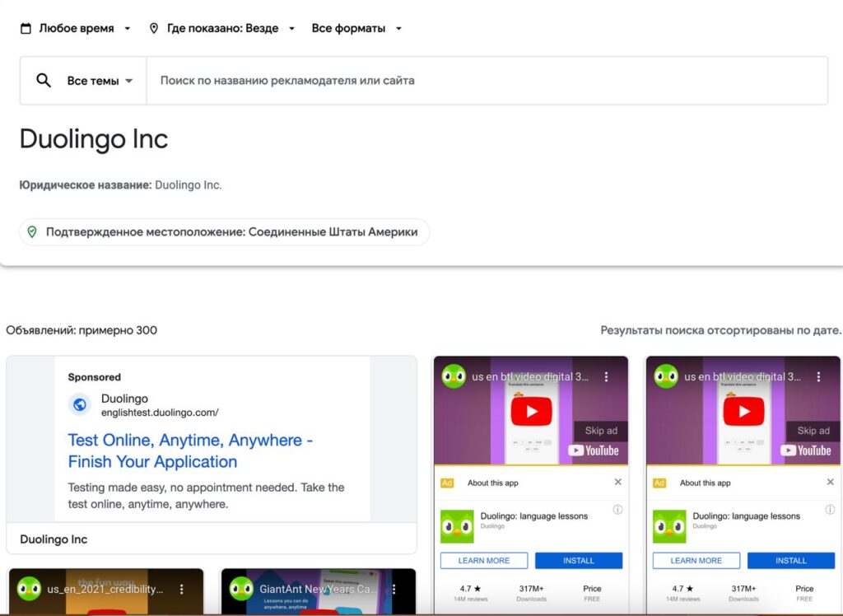Click the Duolingo app icon in first card
843x616 pixels.
tap(457, 527)
